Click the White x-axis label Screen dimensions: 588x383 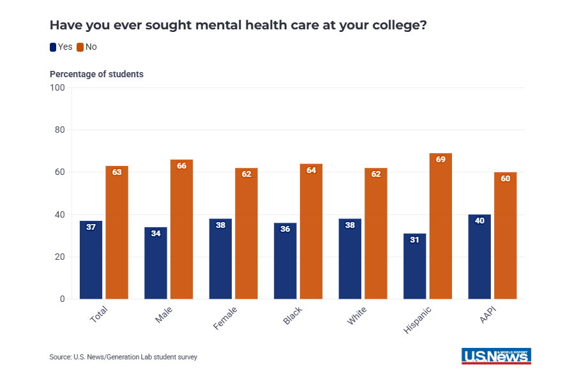(357, 316)
